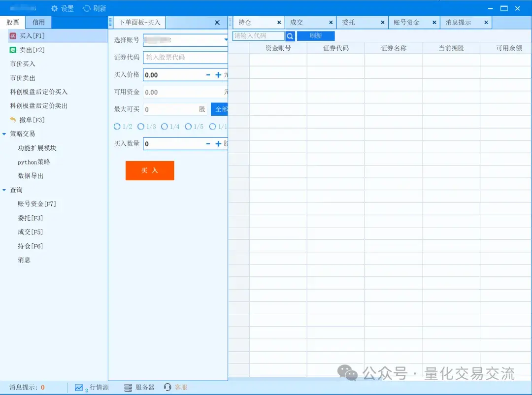Open python策略 in sidebar
Image resolution: width=532 pixels, height=395 pixels.
[x=34, y=162]
